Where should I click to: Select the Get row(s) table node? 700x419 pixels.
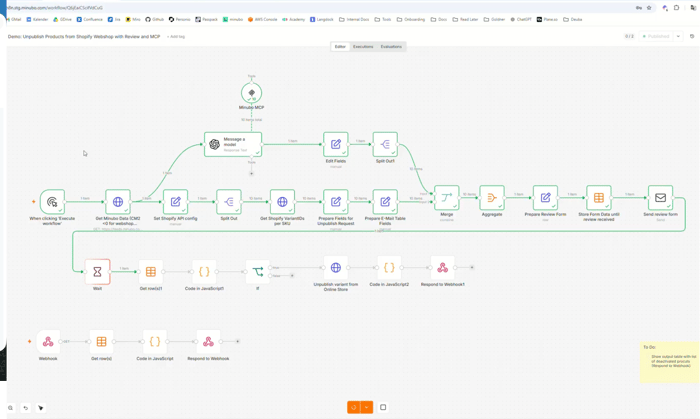click(x=101, y=341)
